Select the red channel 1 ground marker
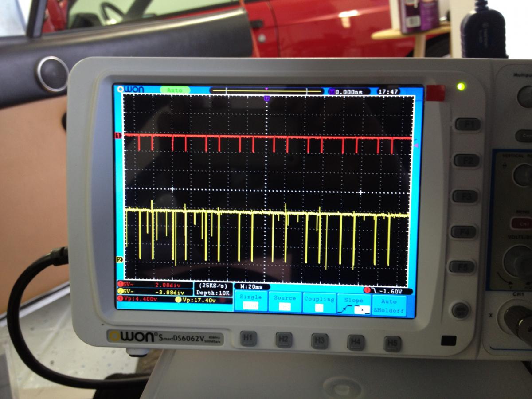Screen dimensions: 532x399 (x=118, y=136)
